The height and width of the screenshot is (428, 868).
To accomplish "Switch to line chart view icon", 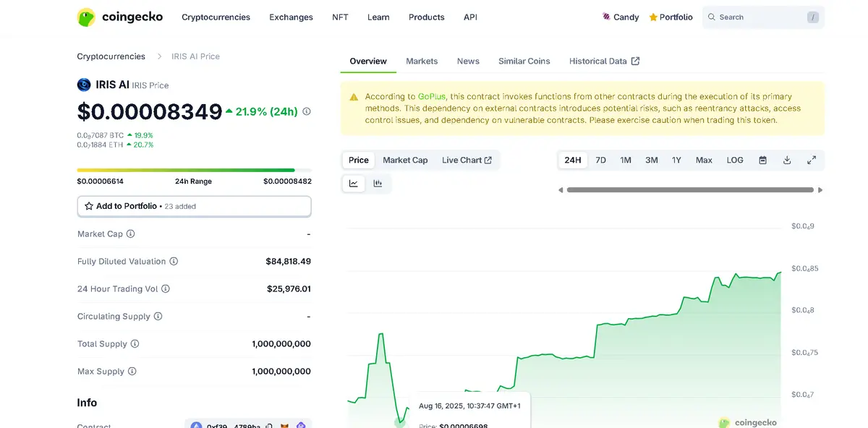I will (354, 184).
